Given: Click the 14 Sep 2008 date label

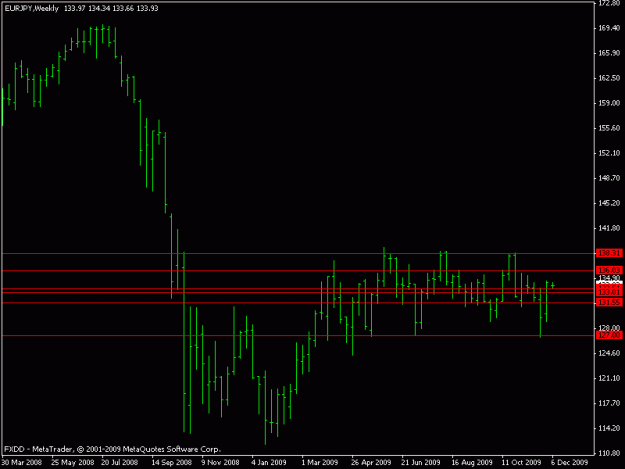Looking at the screenshot, I should [x=171, y=462].
